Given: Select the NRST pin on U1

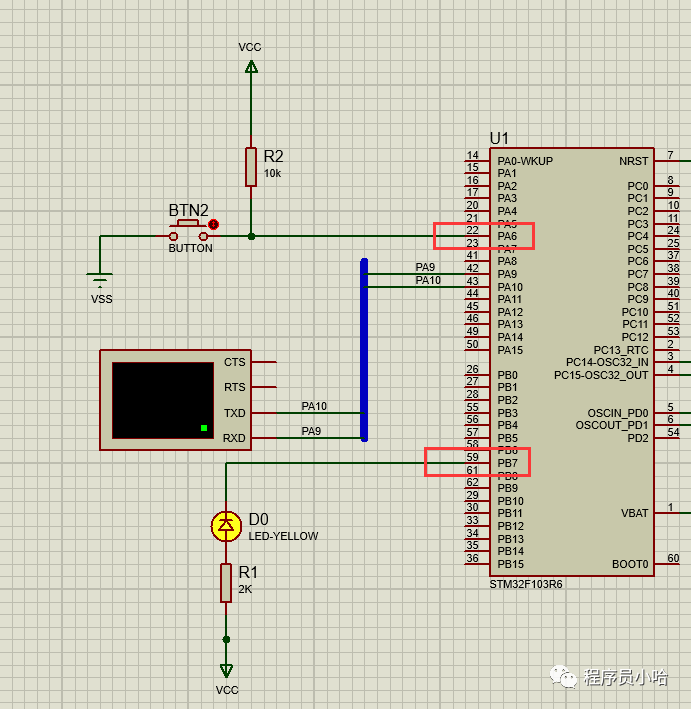Looking at the screenshot, I should point(633,161).
